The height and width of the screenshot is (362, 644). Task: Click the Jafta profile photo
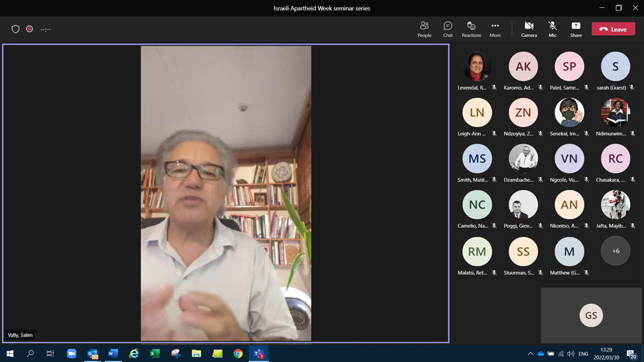tap(615, 205)
